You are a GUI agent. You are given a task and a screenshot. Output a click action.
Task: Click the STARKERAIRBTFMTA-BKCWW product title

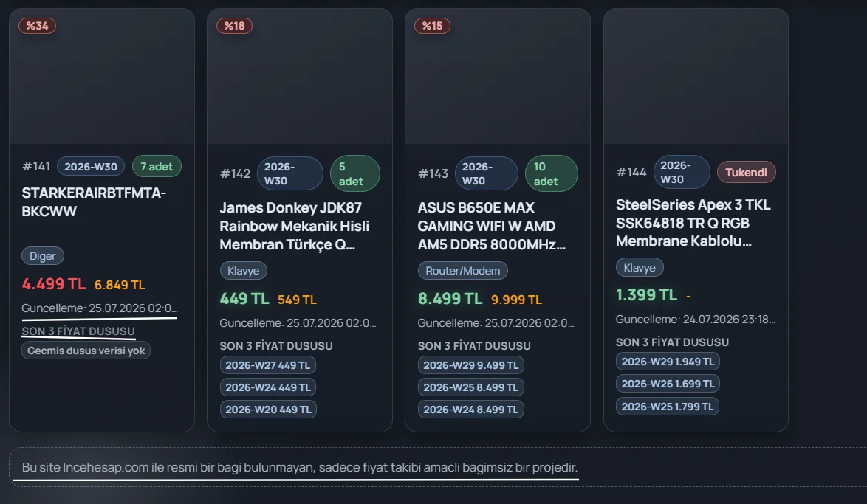[x=94, y=201]
